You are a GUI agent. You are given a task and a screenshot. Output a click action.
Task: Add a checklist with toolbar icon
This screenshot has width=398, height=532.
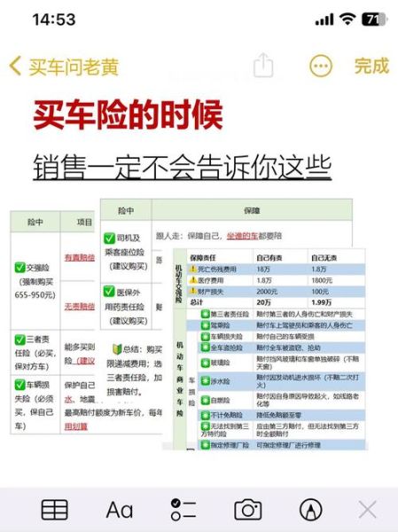pyautogui.click(x=183, y=509)
